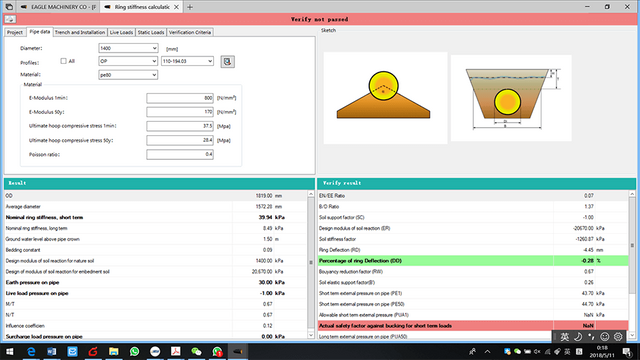The image size is (640, 360).
Task: Switch to the Live Loads tab
Action: coord(121,32)
